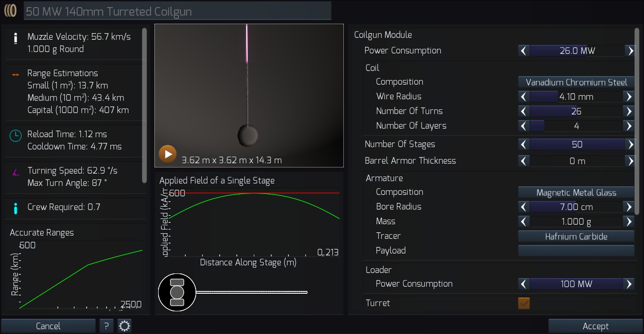
Task: Open the Tracer Hafnium Carbide selector
Action: 576,237
